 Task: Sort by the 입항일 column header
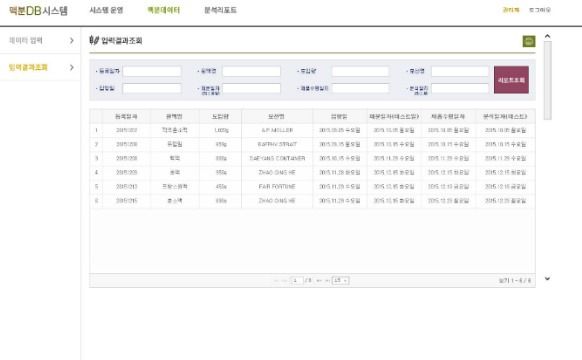coord(340,117)
